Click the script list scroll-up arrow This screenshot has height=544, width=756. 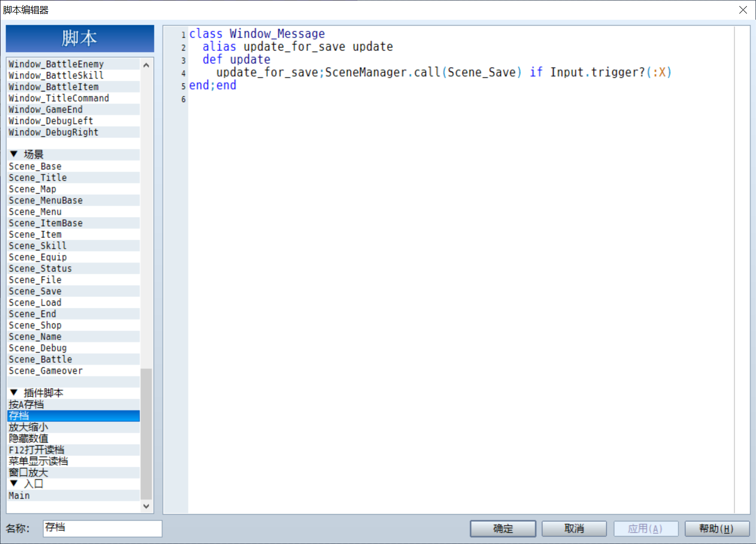(146, 65)
